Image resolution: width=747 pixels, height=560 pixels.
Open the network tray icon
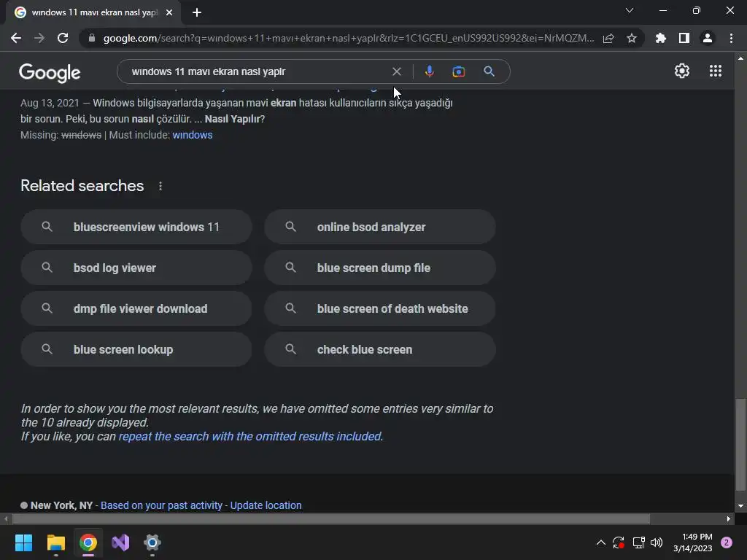coord(638,542)
